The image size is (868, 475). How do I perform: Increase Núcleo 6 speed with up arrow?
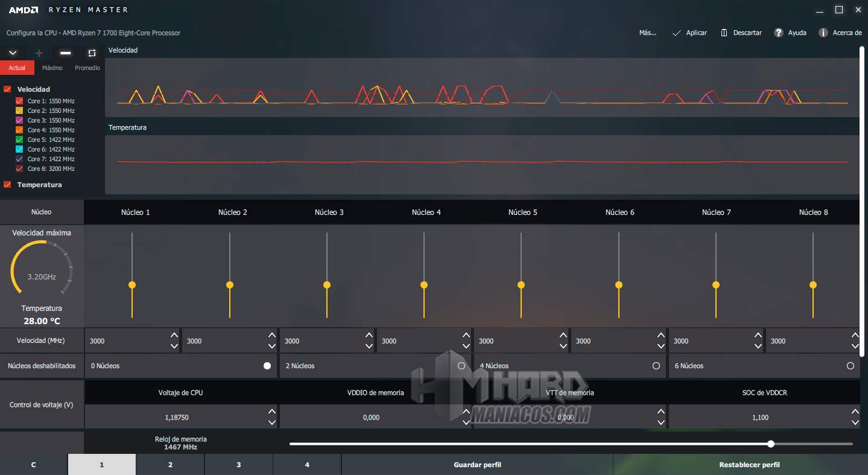tap(661, 335)
